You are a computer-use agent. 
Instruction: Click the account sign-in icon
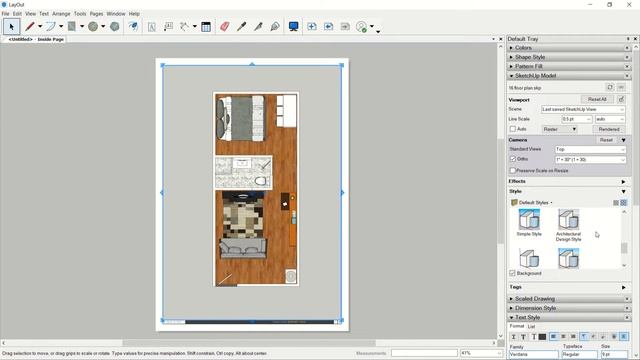point(362,27)
